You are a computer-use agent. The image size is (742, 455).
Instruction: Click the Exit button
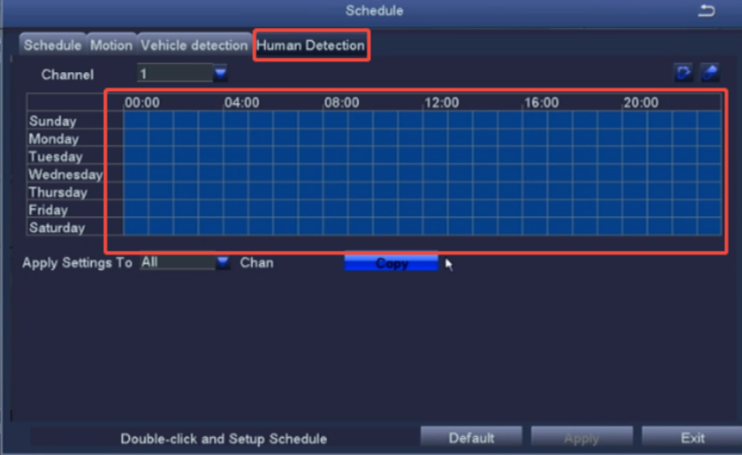coord(692,438)
